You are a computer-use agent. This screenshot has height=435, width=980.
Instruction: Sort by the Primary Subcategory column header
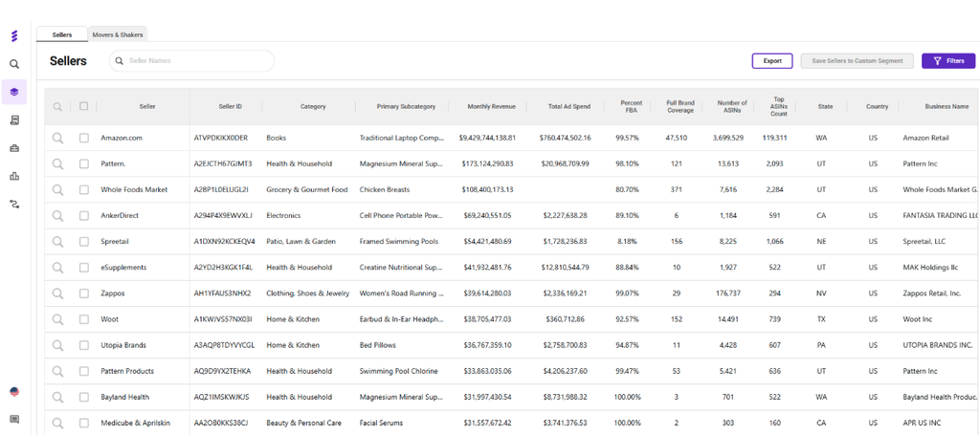[x=406, y=107]
